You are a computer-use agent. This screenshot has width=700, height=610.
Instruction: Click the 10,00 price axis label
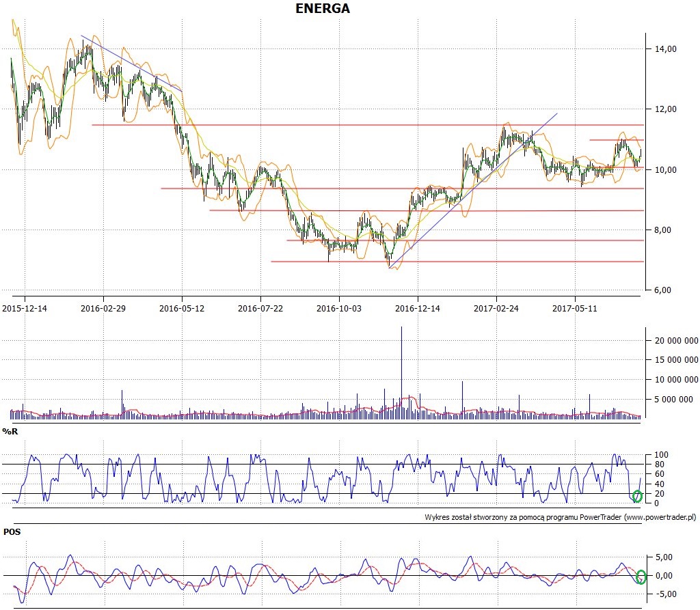[x=666, y=170]
